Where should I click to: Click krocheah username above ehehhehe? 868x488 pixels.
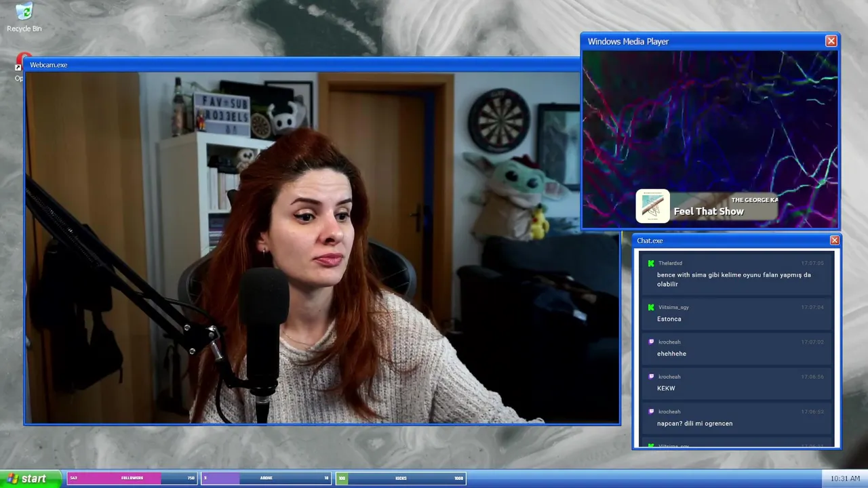[669, 342]
